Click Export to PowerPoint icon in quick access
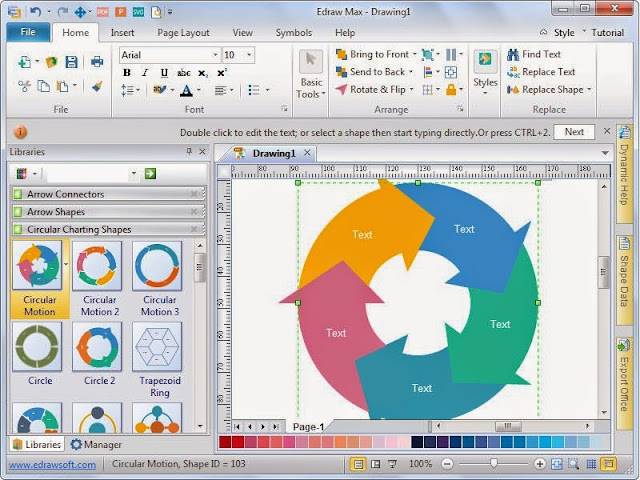 pyautogui.click(x=120, y=12)
